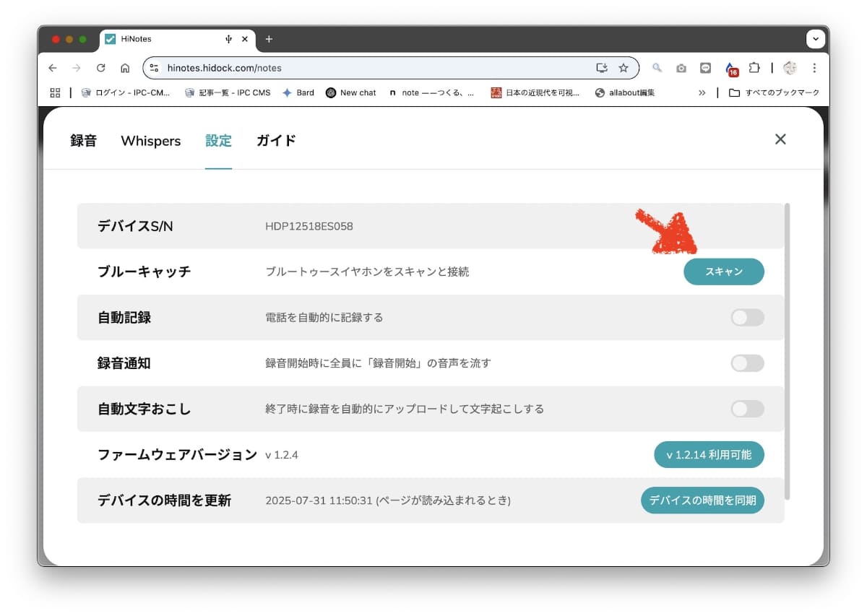The width and height of the screenshot is (867, 616).
Task: Open Google Lens camera search icon
Action: pos(680,67)
